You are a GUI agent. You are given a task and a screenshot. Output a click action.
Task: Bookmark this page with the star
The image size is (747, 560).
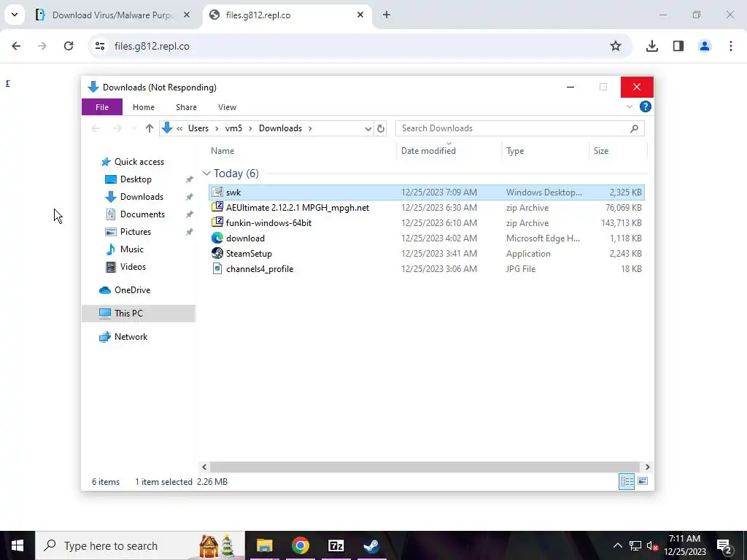pos(616,46)
